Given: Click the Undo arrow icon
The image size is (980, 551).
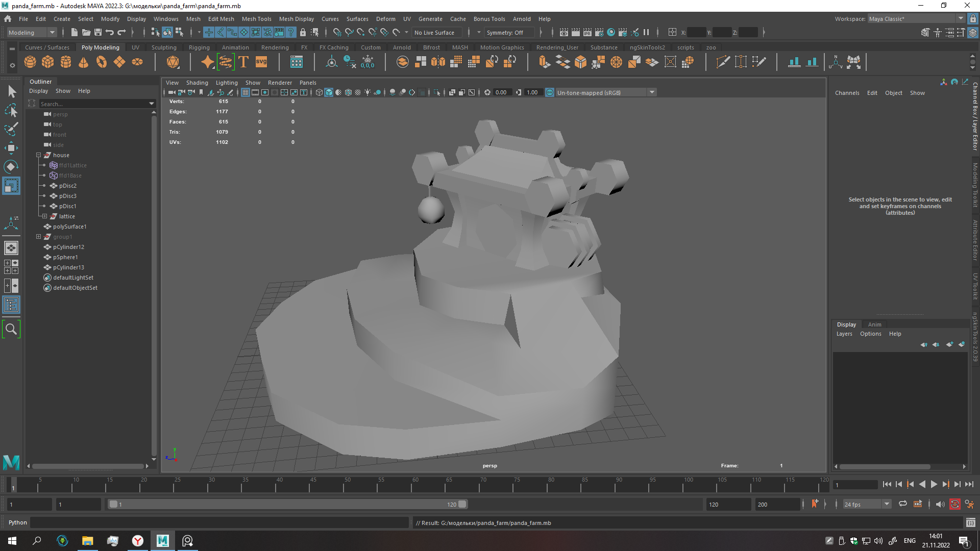Looking at the screenshot, I should point(109,32).
